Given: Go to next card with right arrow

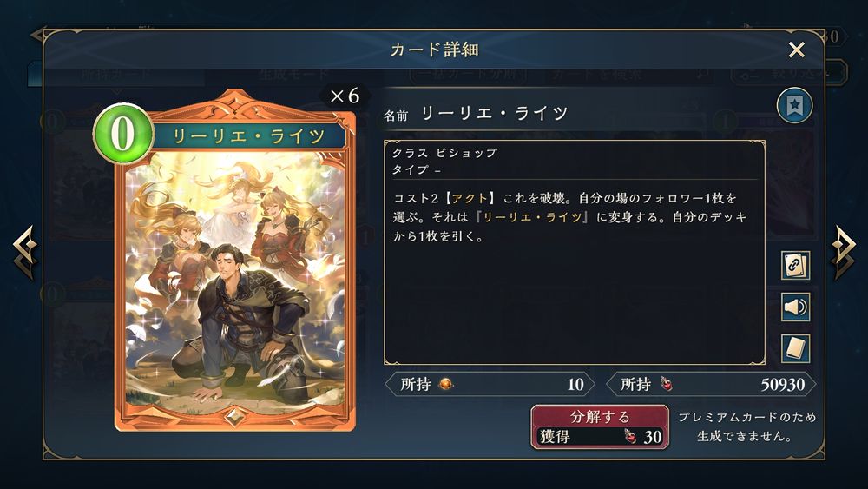Looking at the screenshot, I should [x=843, y=252].
